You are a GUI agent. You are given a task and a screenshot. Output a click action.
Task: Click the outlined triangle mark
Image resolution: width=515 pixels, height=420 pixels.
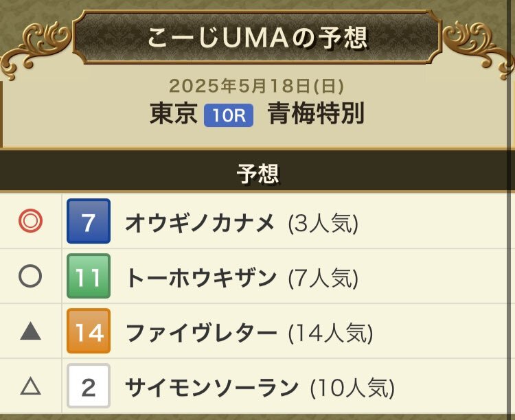[x=30, y=386]
